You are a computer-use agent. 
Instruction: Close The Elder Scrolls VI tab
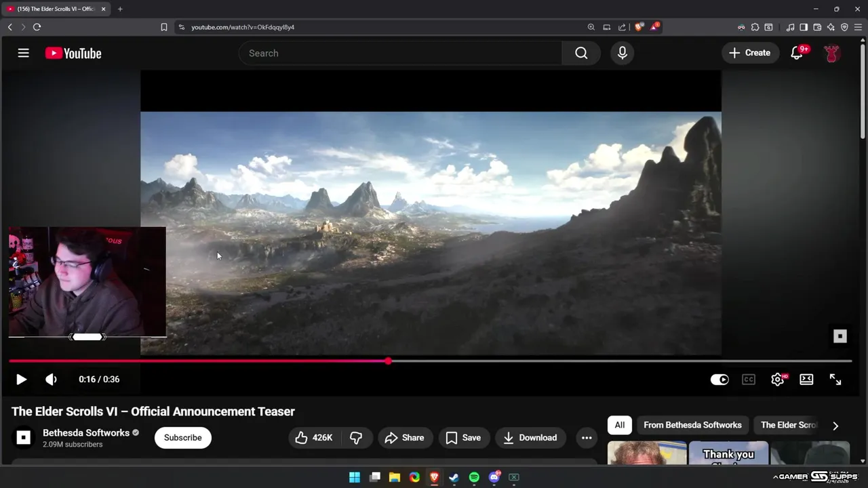tap(104, 9)
